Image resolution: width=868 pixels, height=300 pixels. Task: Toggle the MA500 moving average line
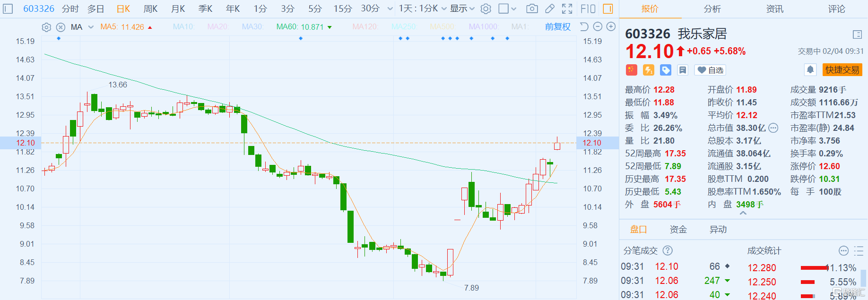442,27
